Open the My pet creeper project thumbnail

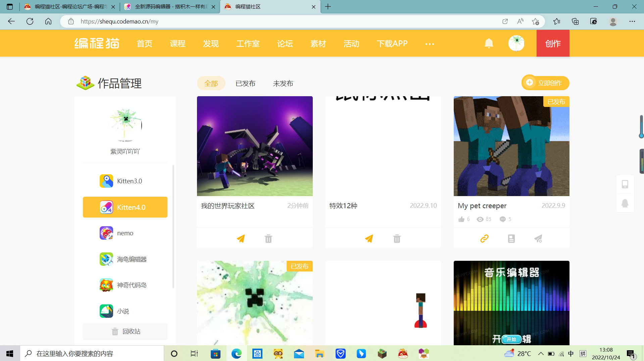click(511, 146)
